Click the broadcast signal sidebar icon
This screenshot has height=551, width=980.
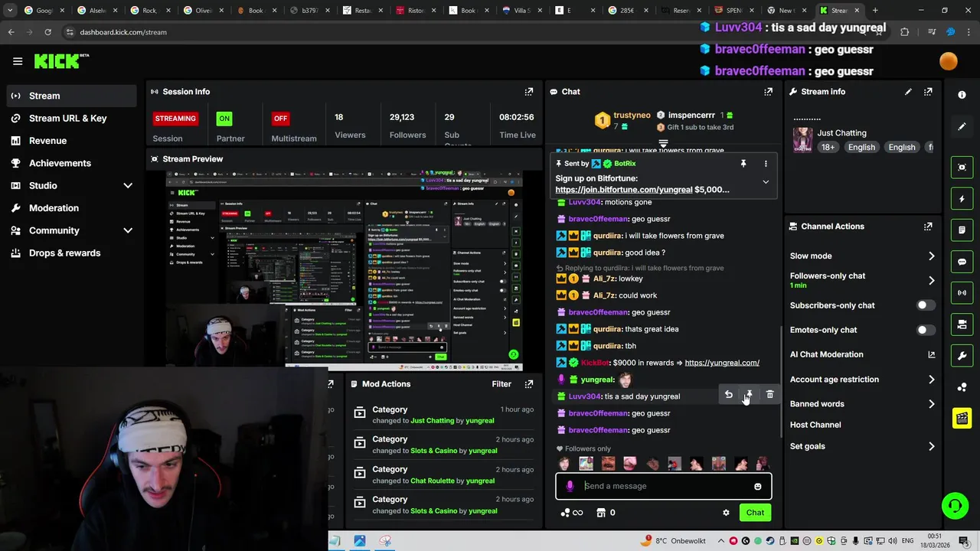[962, 293]
